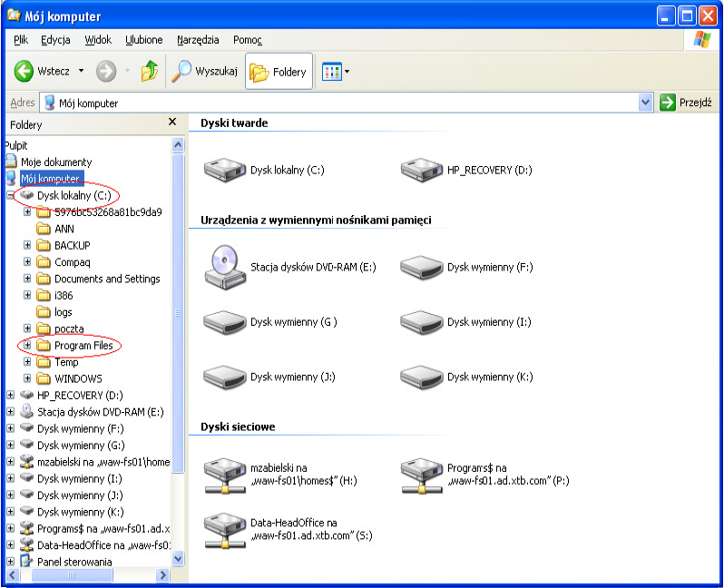Select WINDOWS folder in tree
Screen dimensions: 724x588
click(x=78, y=378)
